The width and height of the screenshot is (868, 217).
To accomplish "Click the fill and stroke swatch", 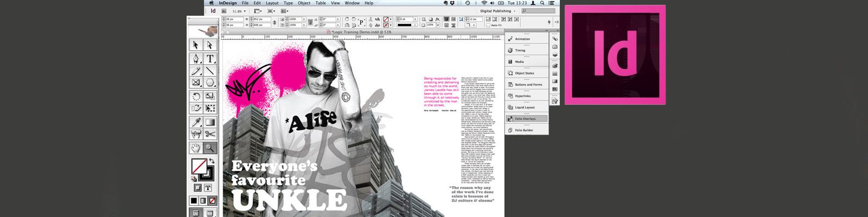I will (202, 170).
